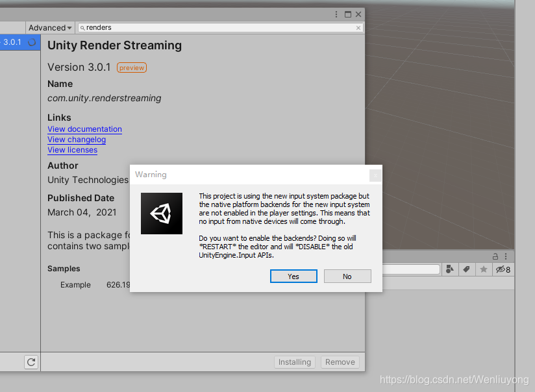
Task: Clear the package search text
Action: click(358, 28)
